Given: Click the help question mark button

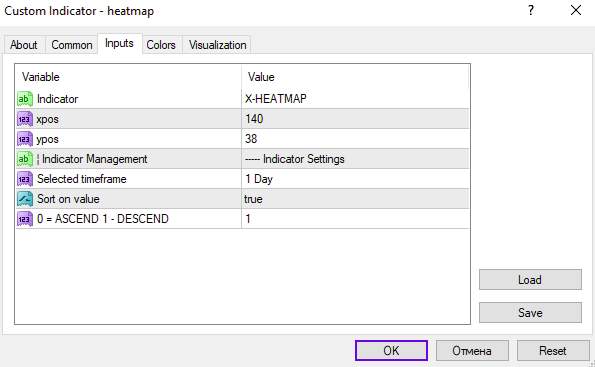Looking at the screenshot, I should (531, 10).
